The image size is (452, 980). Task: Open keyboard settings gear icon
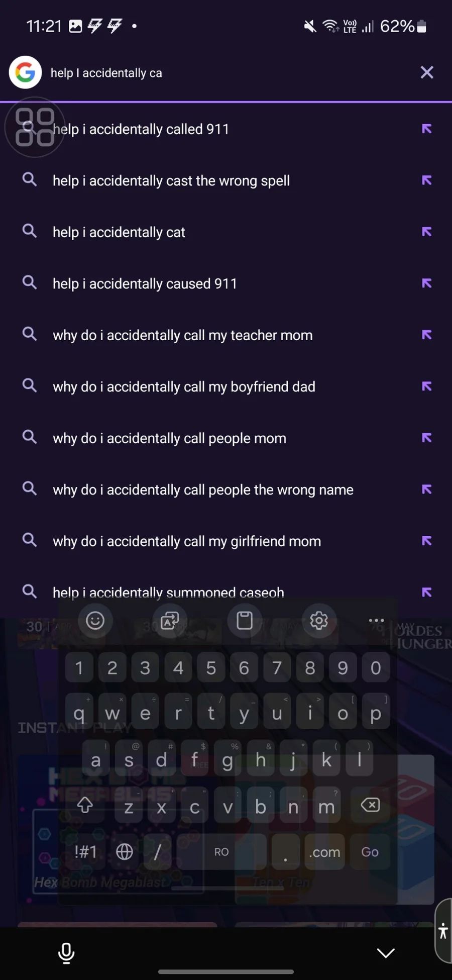pyautogui.click(x=319, y=620)
